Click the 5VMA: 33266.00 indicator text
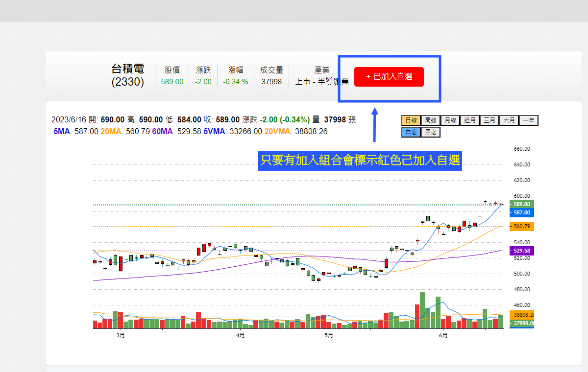This screenshot has width=588, height=372. [233, 131]
